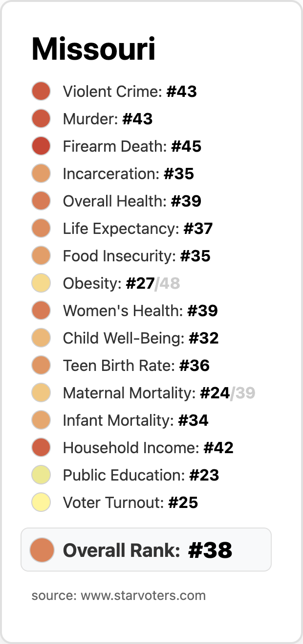Select the Public Education color dot
Viewport: 303px width, 644px height.
[41, 475]
